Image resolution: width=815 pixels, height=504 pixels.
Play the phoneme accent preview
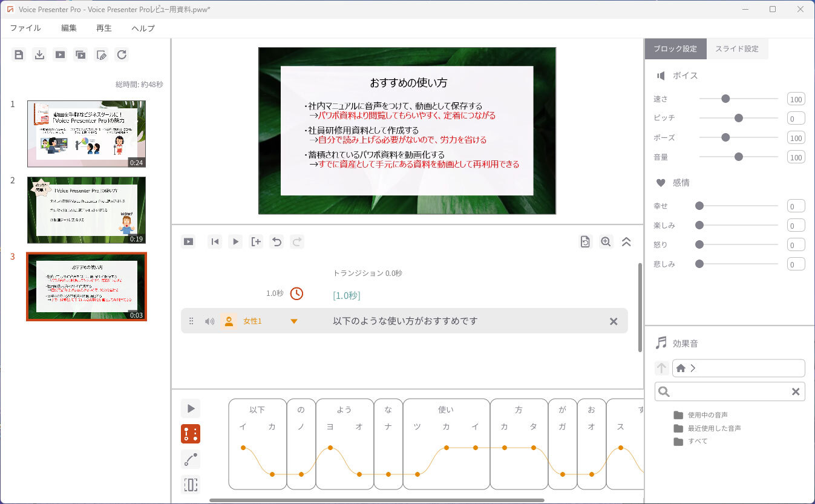(191, 408)
